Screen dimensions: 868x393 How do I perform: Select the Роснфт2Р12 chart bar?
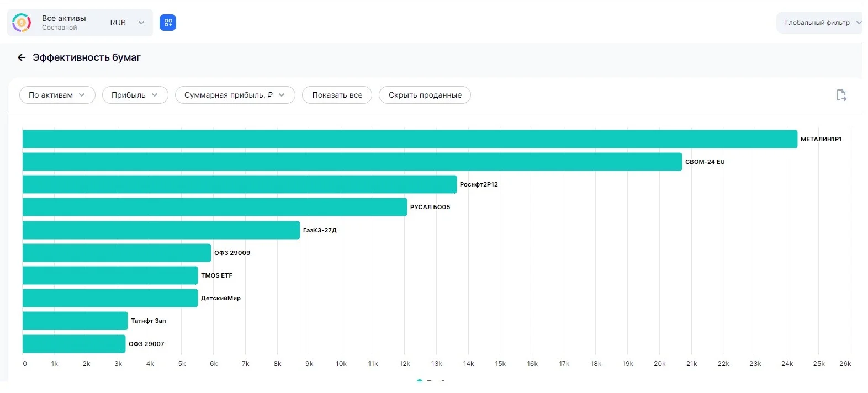240,184
